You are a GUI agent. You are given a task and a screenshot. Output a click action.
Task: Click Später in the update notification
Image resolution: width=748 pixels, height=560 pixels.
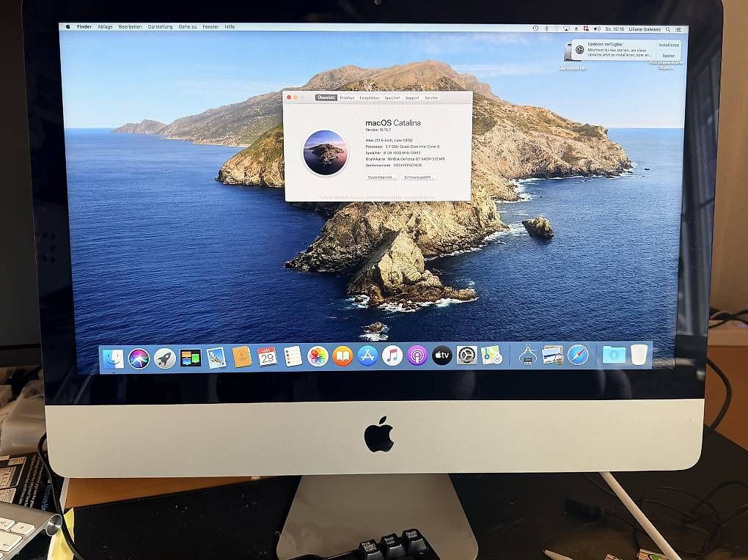pos(669,55)
